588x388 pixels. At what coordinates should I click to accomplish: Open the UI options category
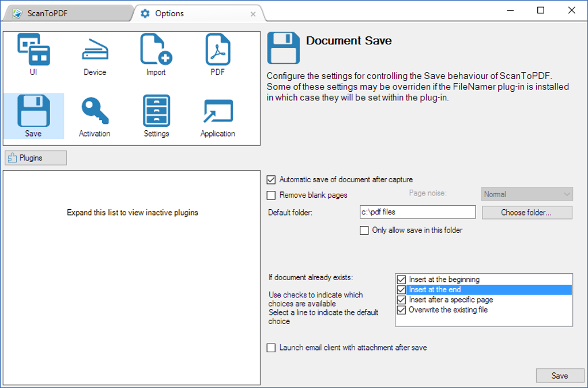[33, 54]
